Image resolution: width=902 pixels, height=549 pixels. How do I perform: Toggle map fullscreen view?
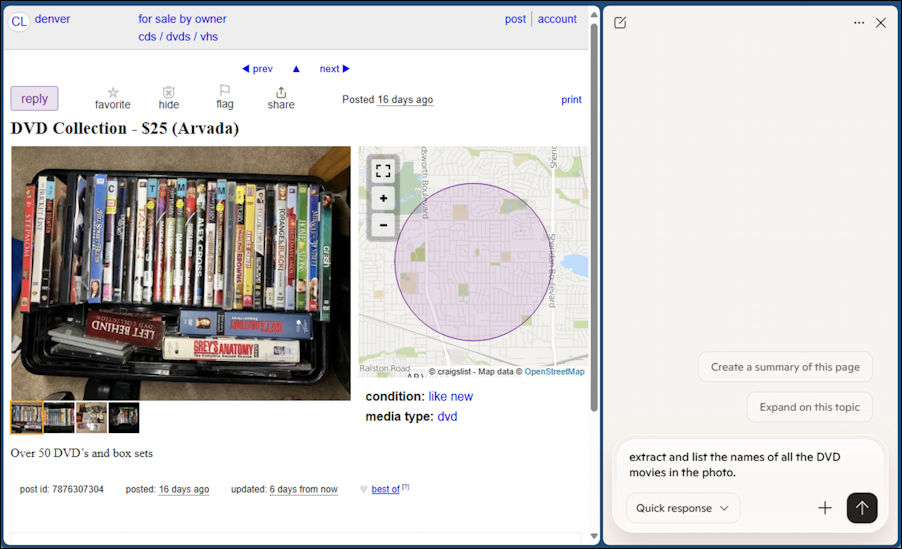(x=383, y=170)
